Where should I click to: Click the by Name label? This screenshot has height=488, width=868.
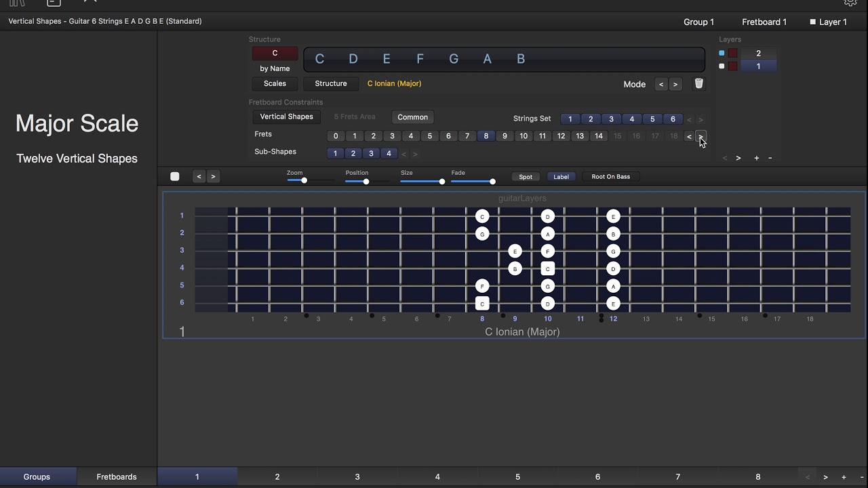(275, 69)
